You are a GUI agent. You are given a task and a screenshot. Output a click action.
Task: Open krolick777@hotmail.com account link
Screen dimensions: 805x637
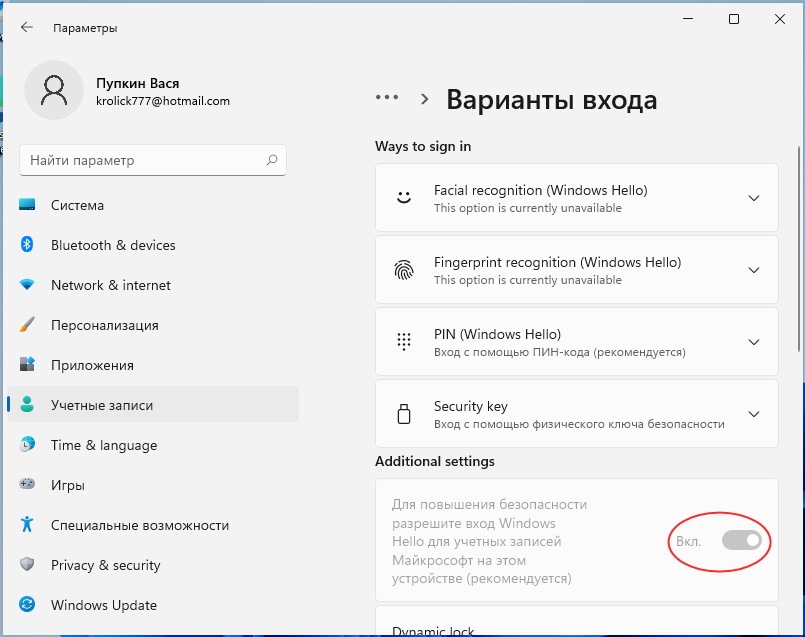(163, 101)
